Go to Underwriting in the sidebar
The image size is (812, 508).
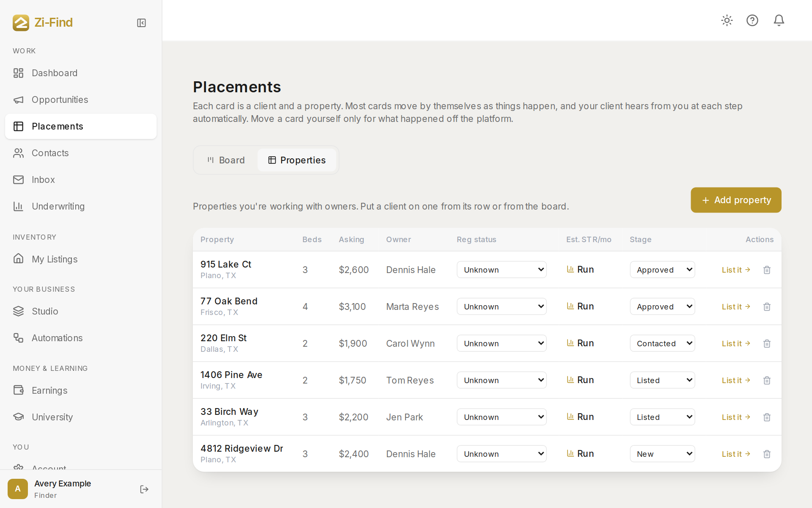tap(81, 206)
